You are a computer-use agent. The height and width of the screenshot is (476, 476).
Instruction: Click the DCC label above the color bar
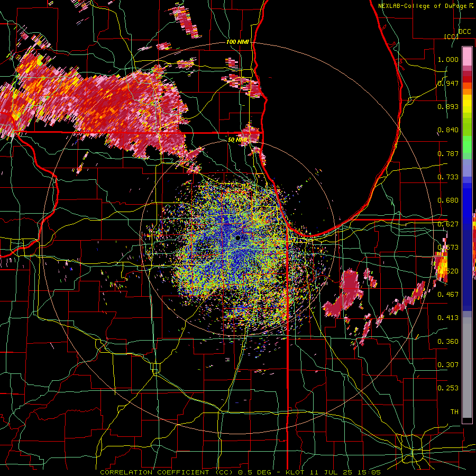[464, 32]
